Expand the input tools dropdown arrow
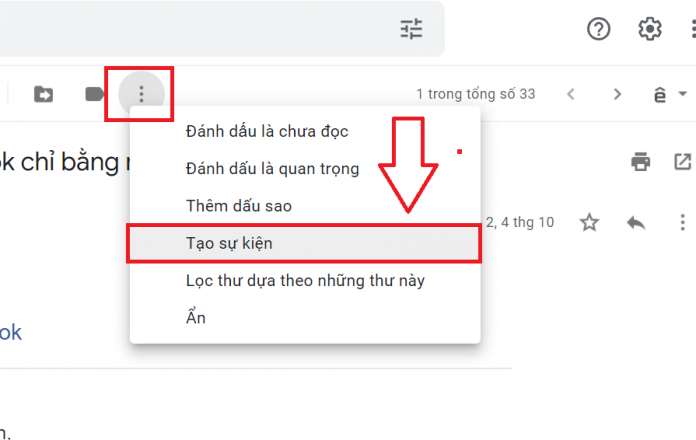The width and height of the screenshot is (696, 440). point(683,94)
